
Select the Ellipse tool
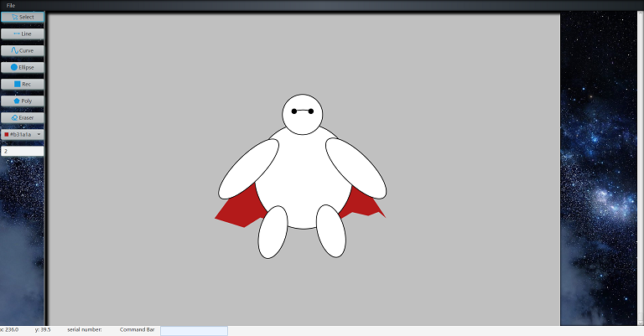click(x=22, y=68)
